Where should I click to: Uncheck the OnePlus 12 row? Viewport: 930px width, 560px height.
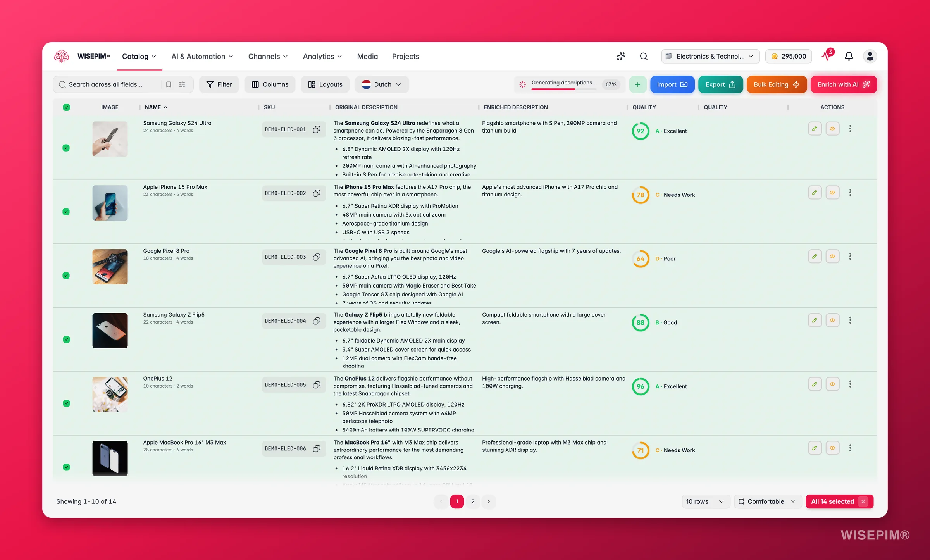coord(66,403)
